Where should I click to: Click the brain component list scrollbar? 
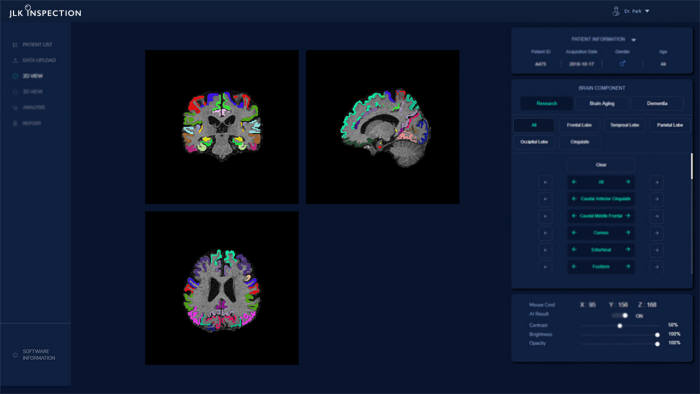point(692,166)
